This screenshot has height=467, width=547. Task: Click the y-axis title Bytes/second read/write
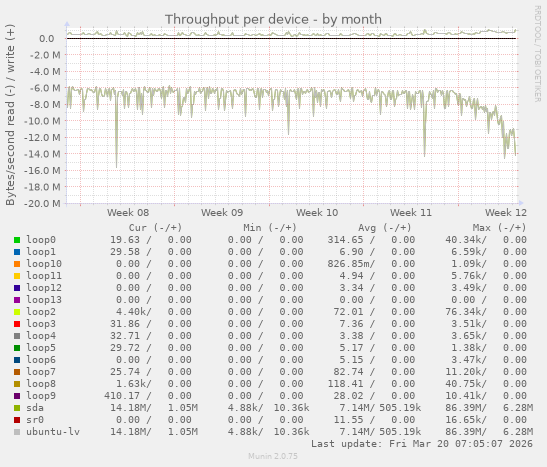point(10,115)
